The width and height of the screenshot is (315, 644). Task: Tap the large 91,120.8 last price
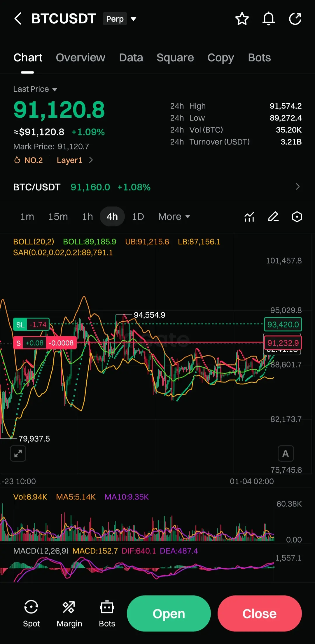click(59, 110)
